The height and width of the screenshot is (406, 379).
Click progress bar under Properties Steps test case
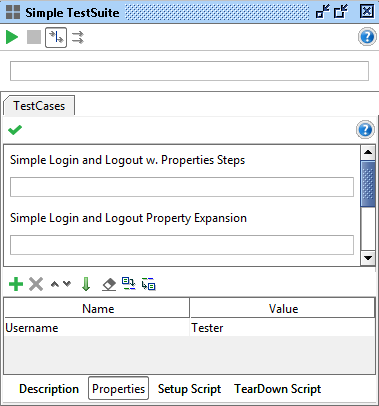pos(182,187)
